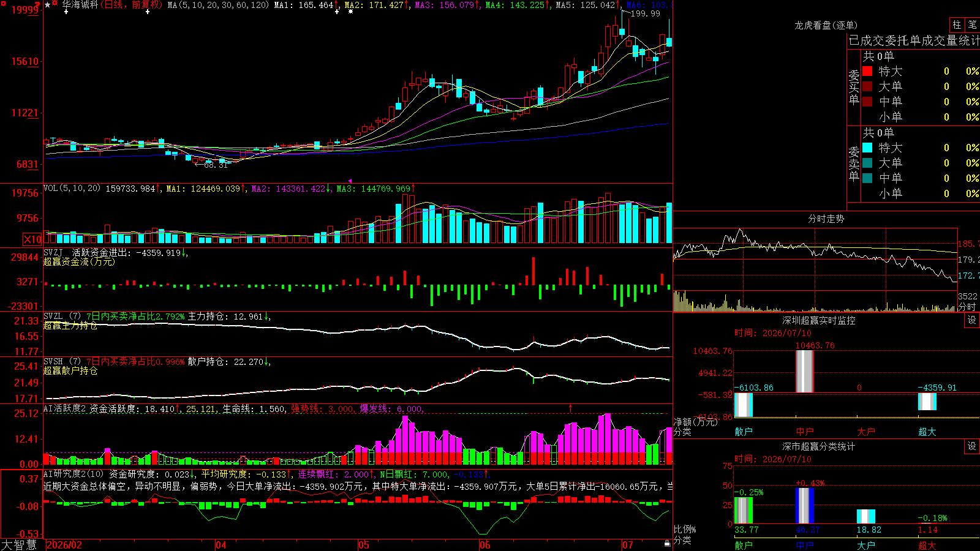Click the 时间: 2026/07/10 label in 实时监控
Screen dimensions: 980x551
773,333
